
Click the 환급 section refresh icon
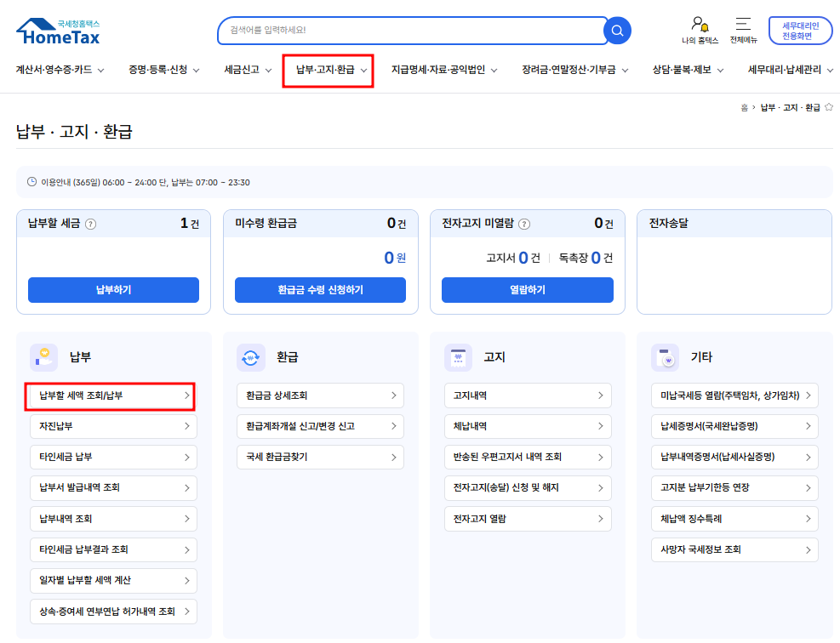click(x=251, y=358)
